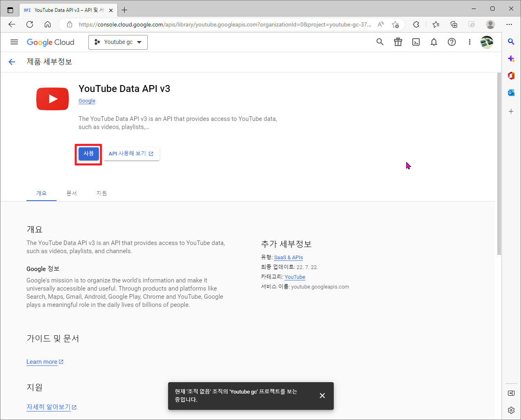
Task: Open the Favorites list icon
Action: [436, 24]
